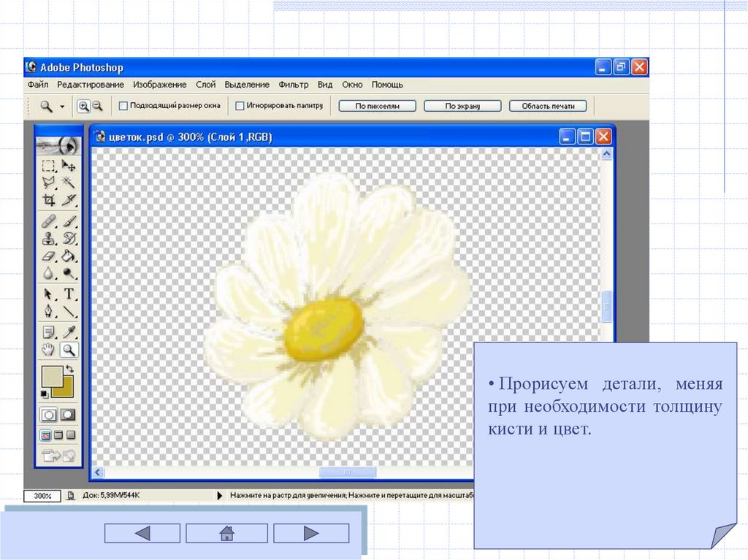Open the Фильтр menu

click(x=293, y=85)
